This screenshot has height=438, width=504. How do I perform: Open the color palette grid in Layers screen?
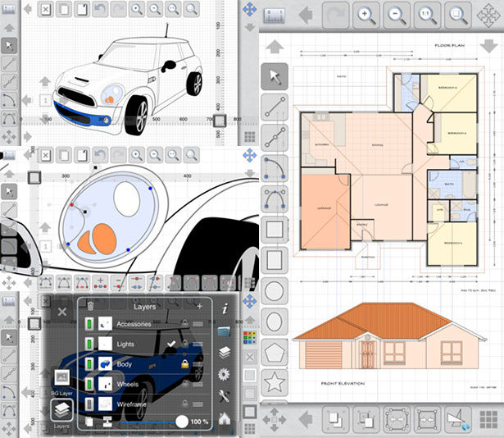tap(250, 338)
